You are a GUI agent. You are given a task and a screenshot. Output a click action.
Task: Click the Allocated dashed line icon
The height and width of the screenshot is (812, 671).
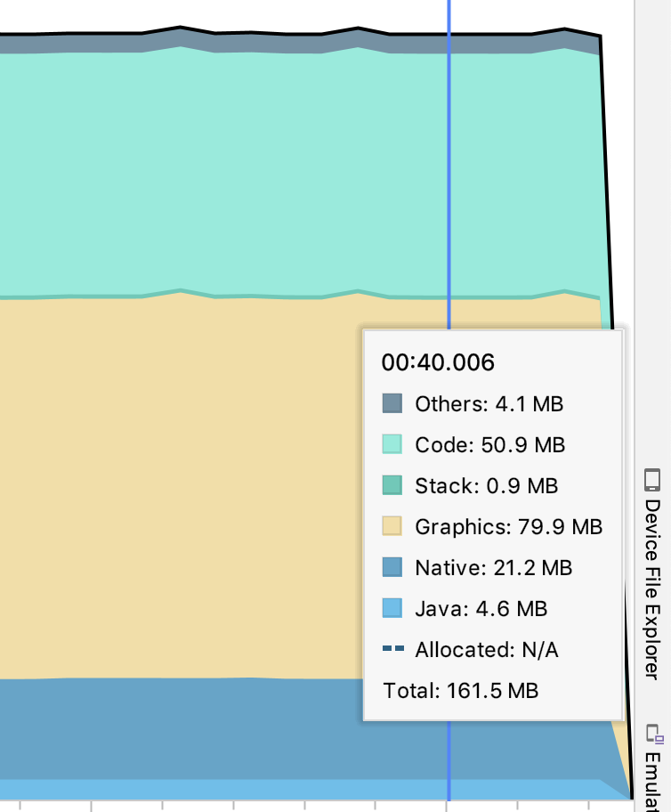click(x=392, y=649)
